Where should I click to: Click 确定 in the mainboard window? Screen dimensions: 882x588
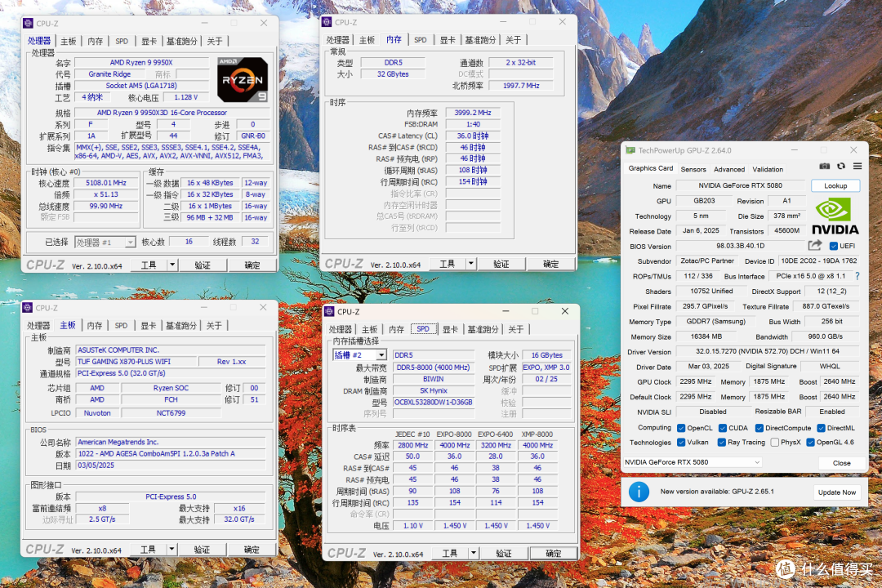[252, 549]
